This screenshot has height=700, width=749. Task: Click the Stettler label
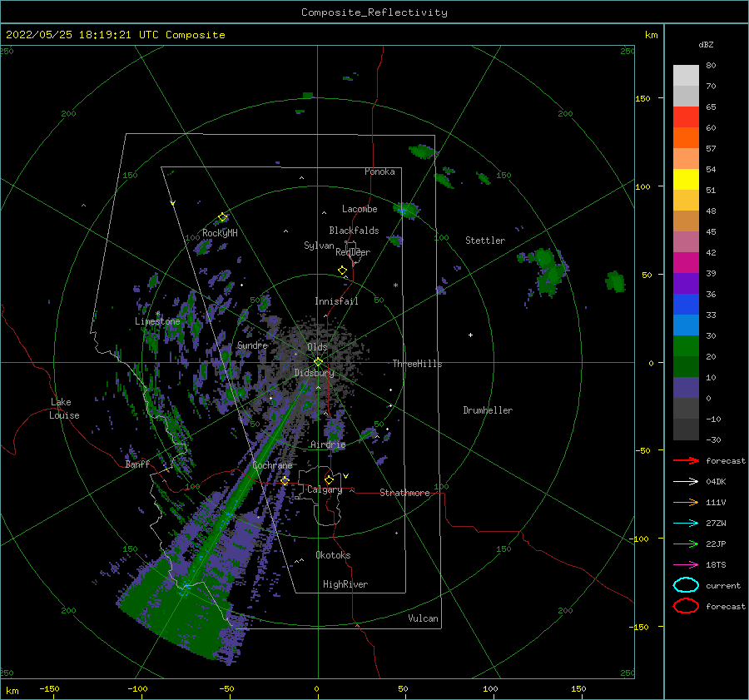(485, 241)
